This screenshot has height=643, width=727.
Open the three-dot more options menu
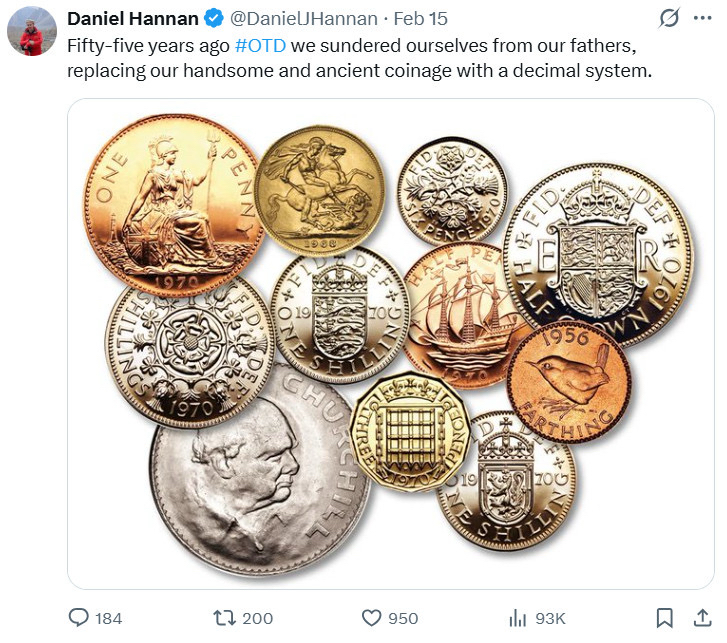tap(702, 19)
